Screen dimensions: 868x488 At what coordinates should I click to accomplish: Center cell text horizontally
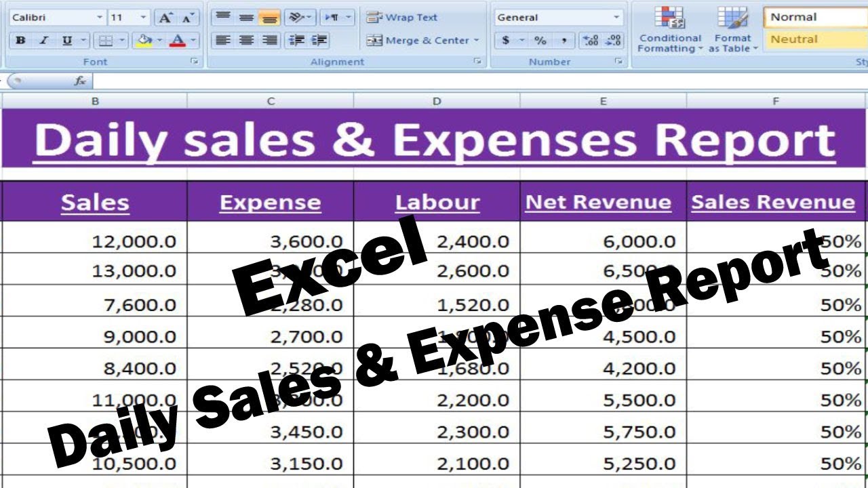coord(246,41)
